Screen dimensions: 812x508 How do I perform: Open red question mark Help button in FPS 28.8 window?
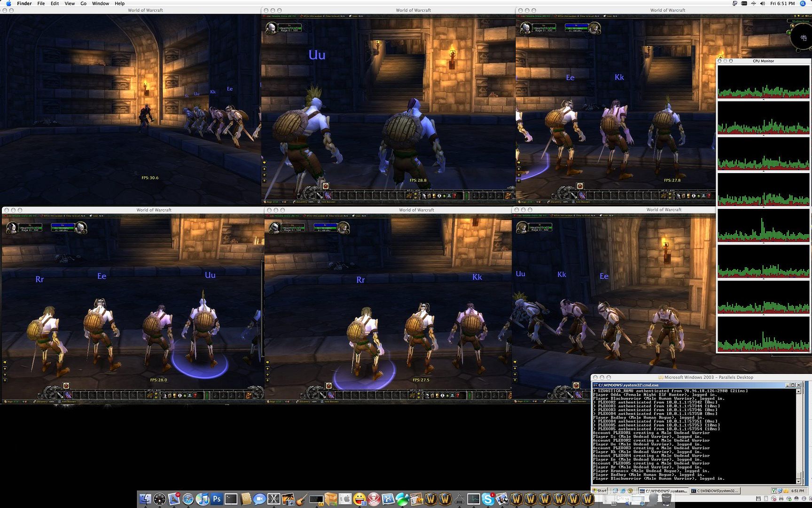[454, 196]
